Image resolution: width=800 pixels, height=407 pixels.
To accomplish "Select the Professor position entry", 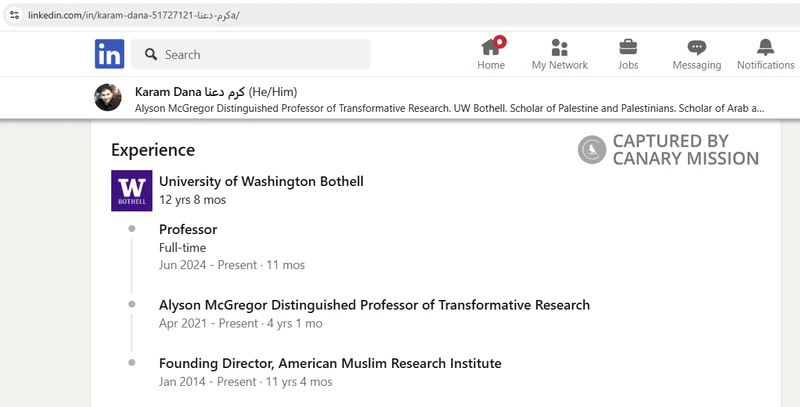I will [x=188, y=230].
